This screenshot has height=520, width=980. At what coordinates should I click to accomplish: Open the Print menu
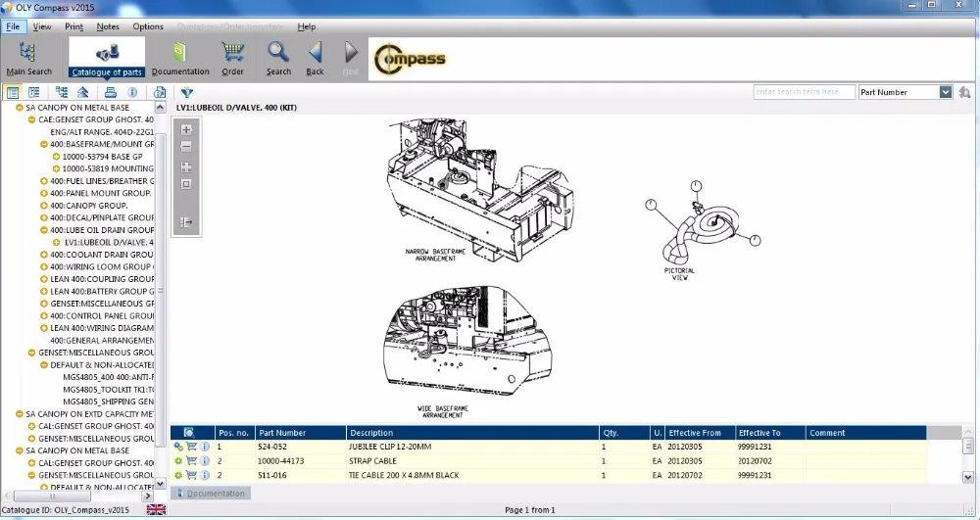pos(73,26)
